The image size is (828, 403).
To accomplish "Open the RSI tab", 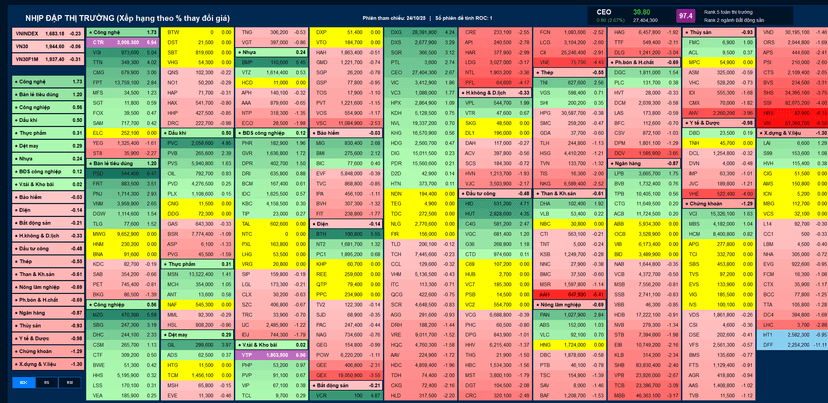I will click(69, 382).
